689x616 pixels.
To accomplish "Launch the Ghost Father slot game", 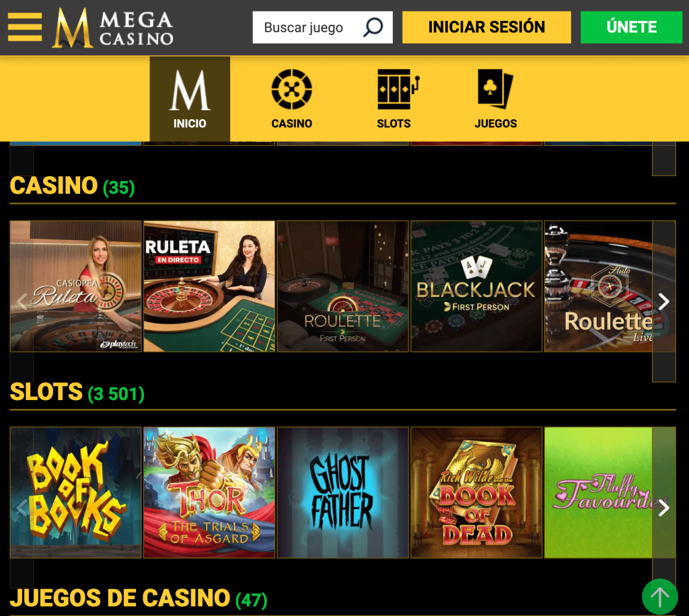I will coord(342,493).
